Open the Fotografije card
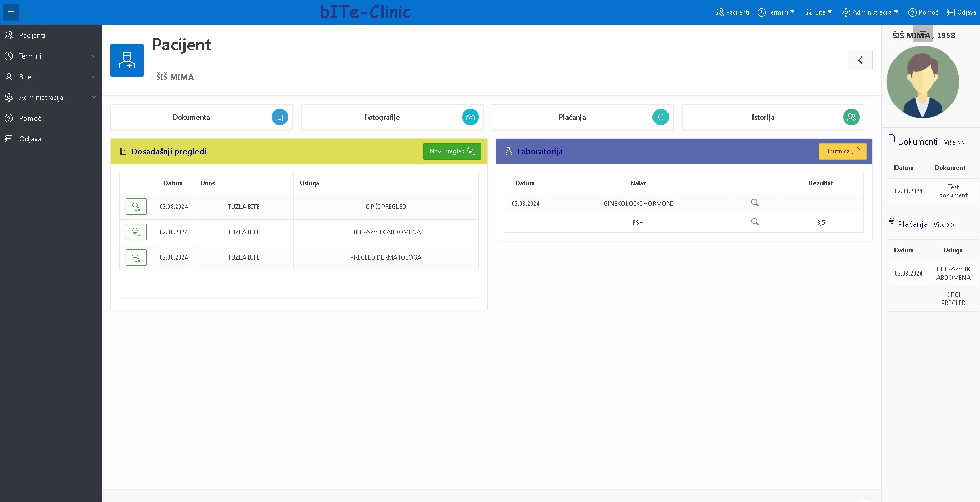The image size is (980, 502). [392, 117]
